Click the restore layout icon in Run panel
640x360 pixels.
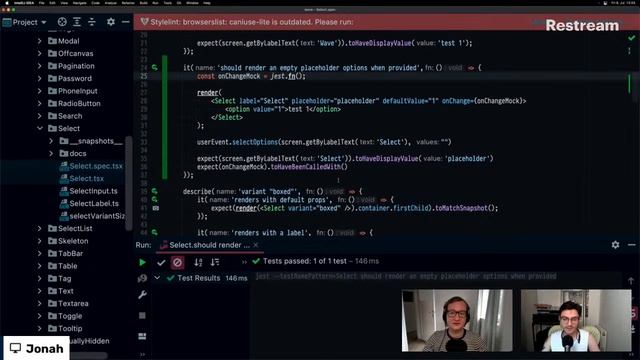[142, 336]
